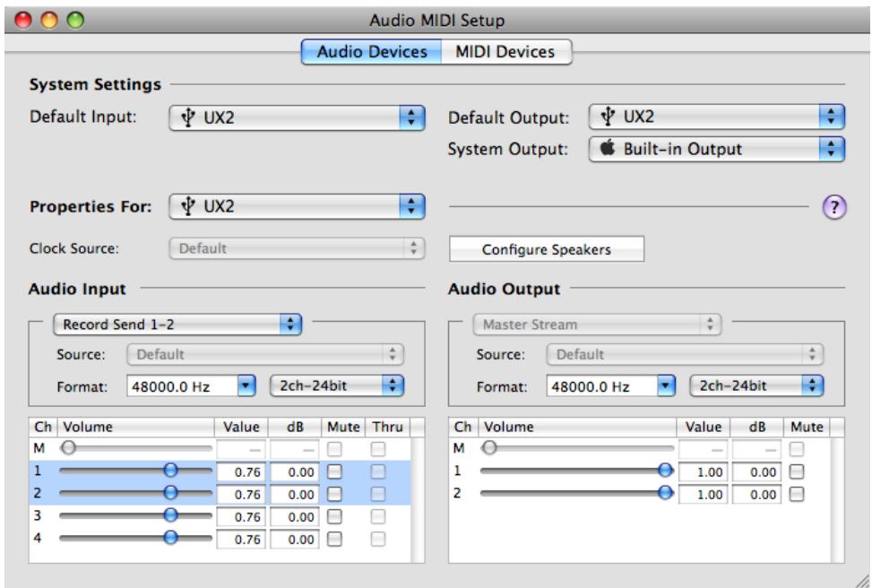Toggle Thru checkbox for input channel 2
This screenshot has height=588, width=872.
(x=377, y=494)
